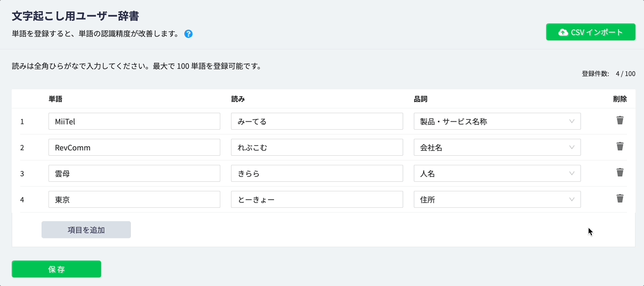Open the 人名 part-of-speech dropdown
644x286 pixels.
(x=497, y=173)
